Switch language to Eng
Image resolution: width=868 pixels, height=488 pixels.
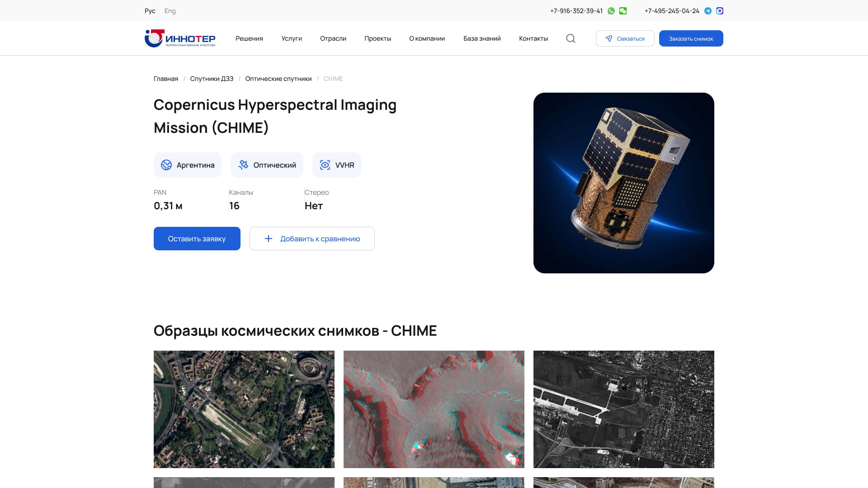click(170, 11)
